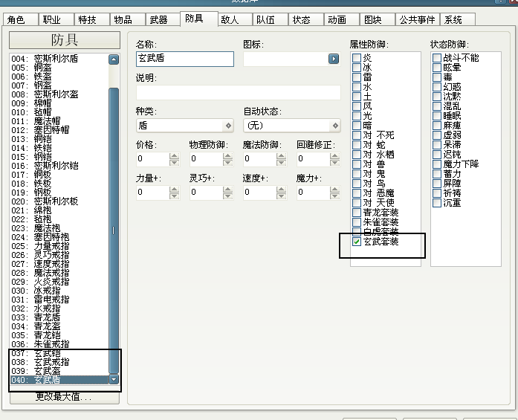Select list row 016: 密斯利尔铠

(59, 166)
